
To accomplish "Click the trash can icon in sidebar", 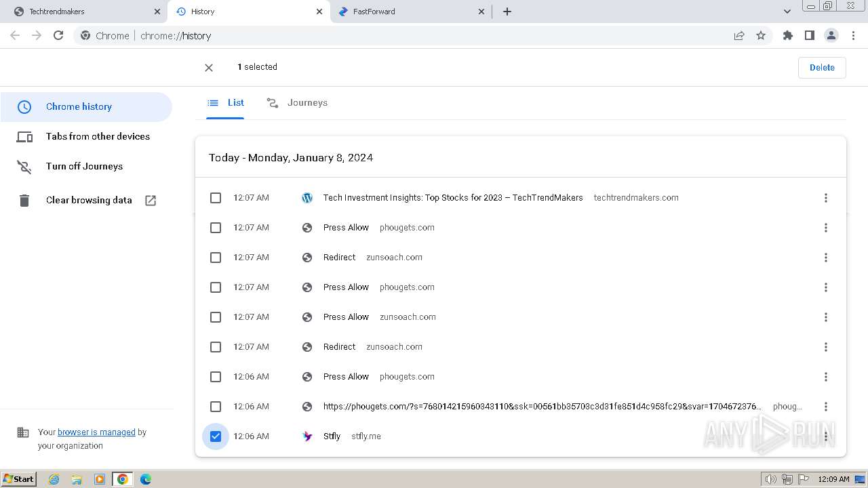I will pyautogui.click(x=24, y=200).
